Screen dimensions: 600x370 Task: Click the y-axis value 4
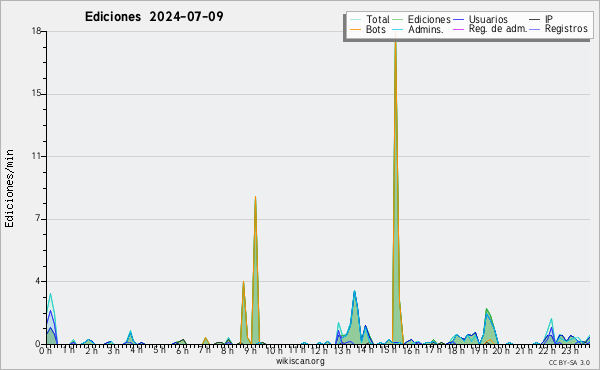click(x=38, y=281)
